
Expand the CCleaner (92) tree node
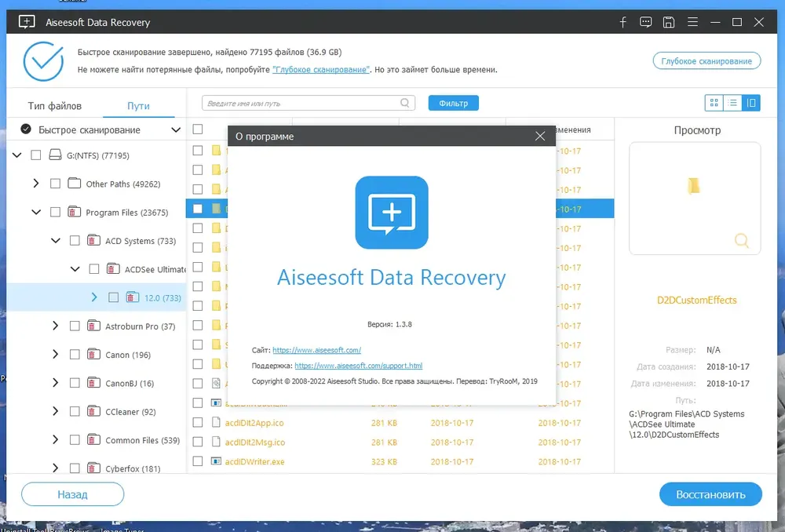(56, 411)
